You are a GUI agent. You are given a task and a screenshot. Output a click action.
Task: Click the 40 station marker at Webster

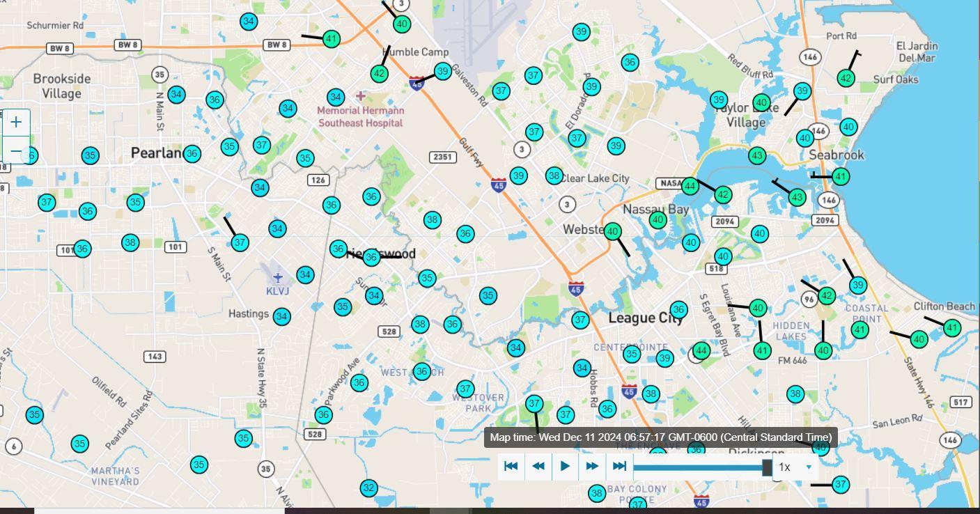click(612, 231)
